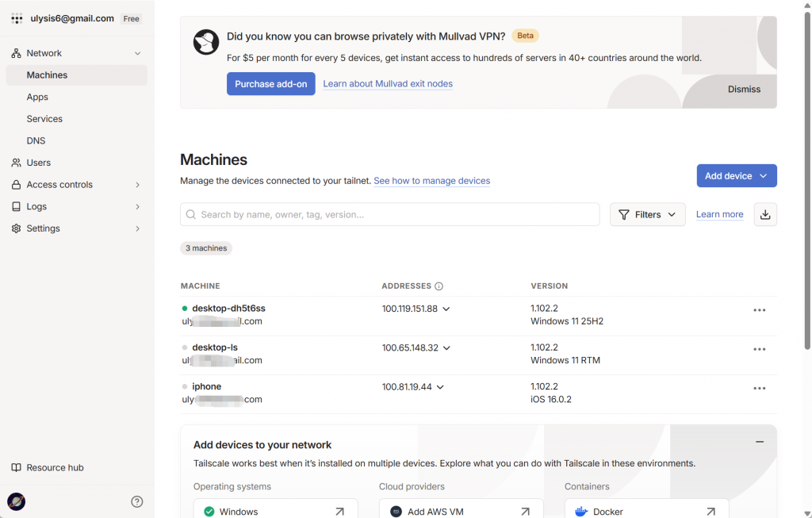
Task: Click the download export machines icon
Action: [x=765, y=214]
